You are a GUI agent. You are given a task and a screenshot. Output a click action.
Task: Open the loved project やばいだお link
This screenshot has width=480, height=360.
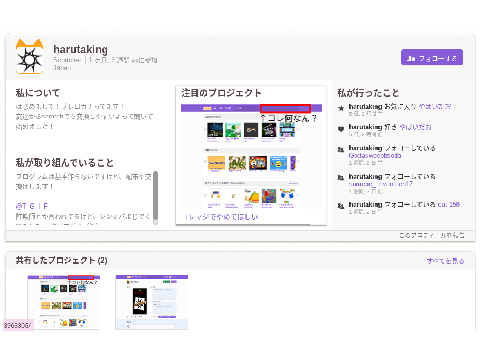tap(415, 127)
